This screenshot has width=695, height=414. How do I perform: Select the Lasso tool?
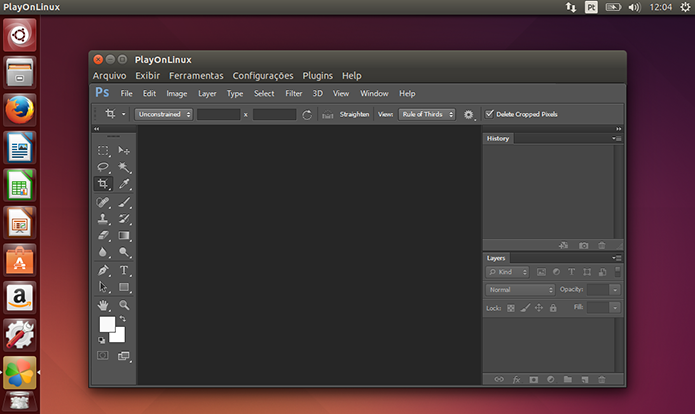tap(103, 167)
